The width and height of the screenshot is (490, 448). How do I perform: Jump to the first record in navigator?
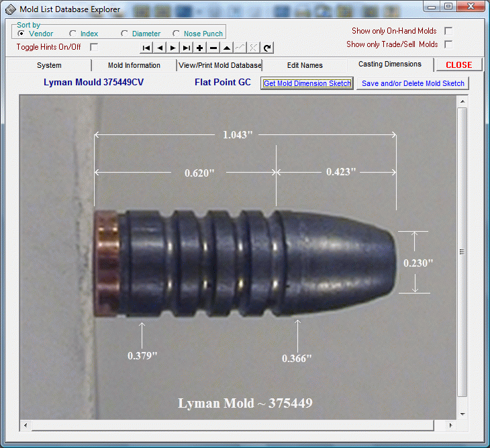(x=146, y=48)
